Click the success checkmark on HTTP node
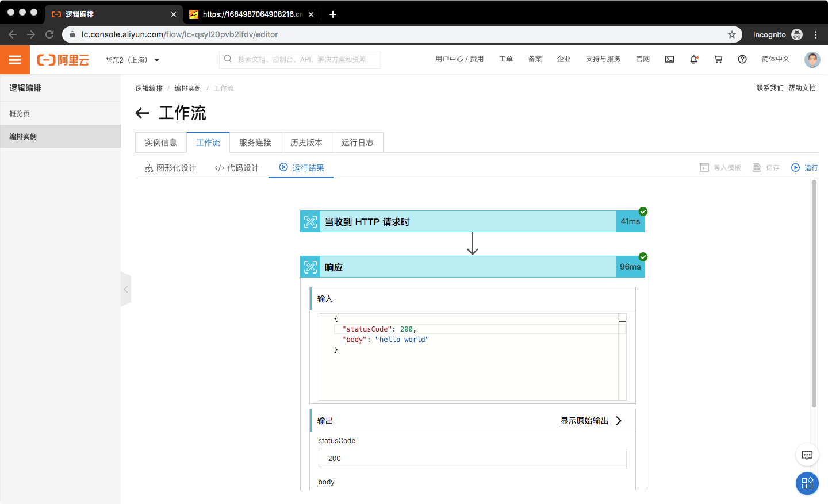828x504 pixels. coord(643,211)
